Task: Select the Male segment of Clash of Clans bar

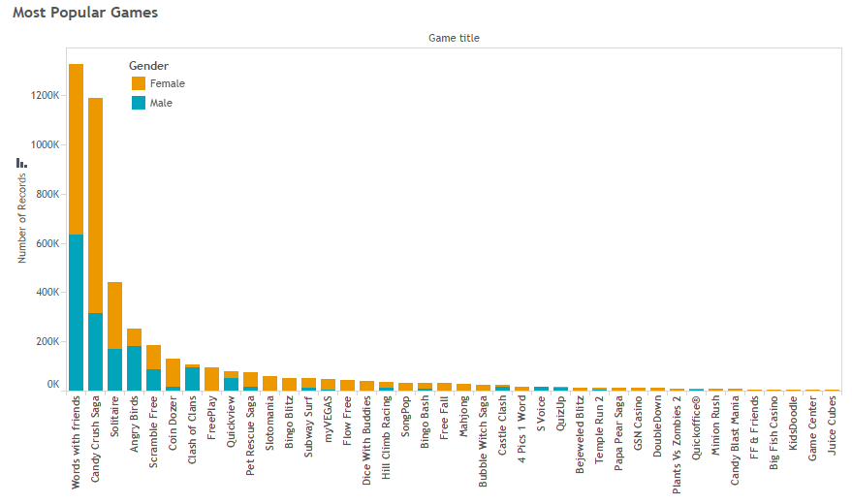Action: pyautogui.click(x=192, y=379)
